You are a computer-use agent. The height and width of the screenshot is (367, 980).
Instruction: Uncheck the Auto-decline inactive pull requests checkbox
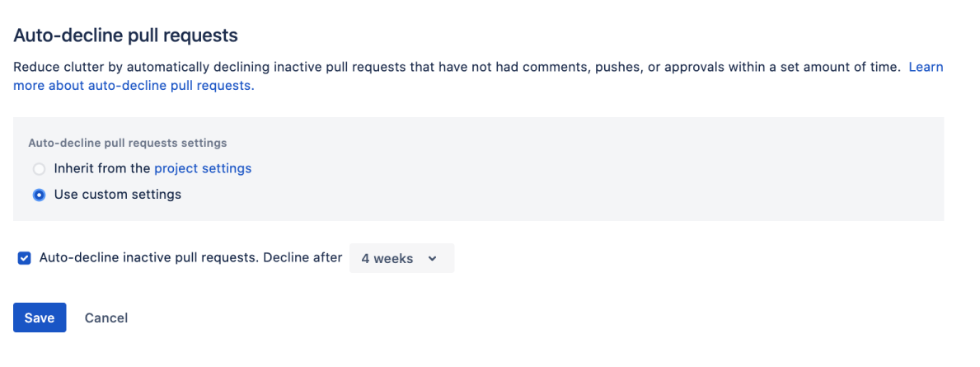click(25, 258)
